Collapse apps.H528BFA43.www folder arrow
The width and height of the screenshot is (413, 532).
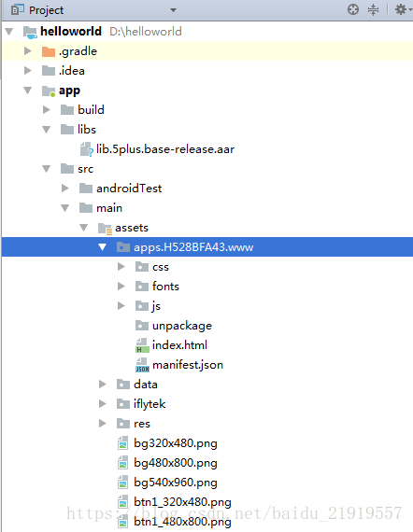point(103,247)
